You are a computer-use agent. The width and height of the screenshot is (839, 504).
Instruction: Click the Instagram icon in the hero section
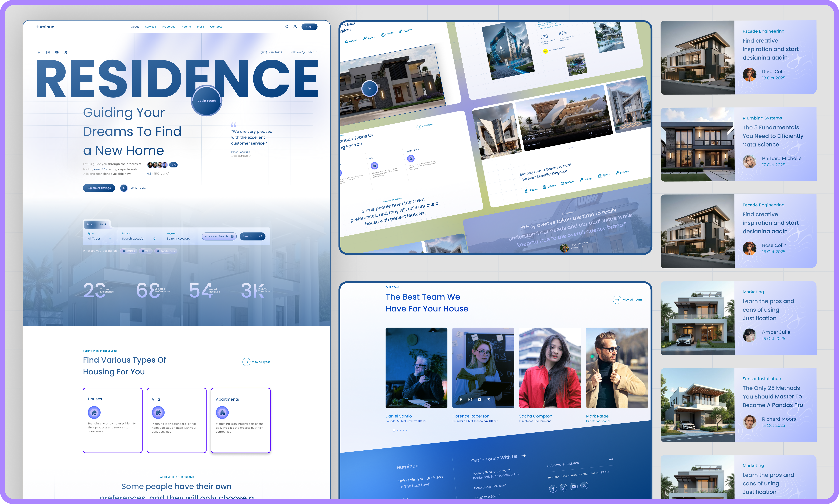point(48,52)
